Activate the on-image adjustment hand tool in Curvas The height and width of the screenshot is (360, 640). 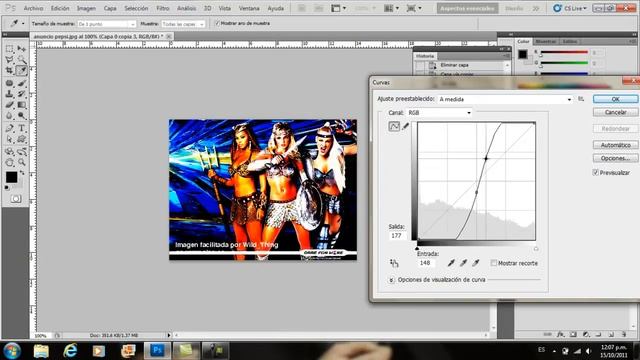pyautogui.click(x=394, y=263)
